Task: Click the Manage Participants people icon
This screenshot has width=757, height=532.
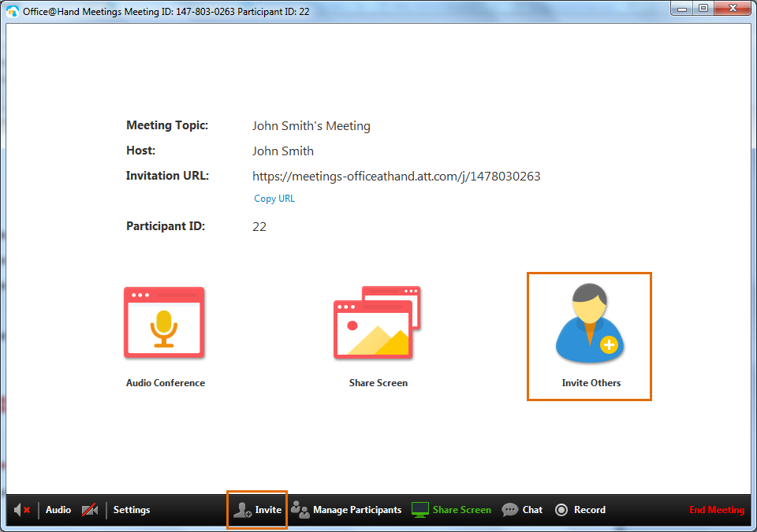Action: (300, 510)
